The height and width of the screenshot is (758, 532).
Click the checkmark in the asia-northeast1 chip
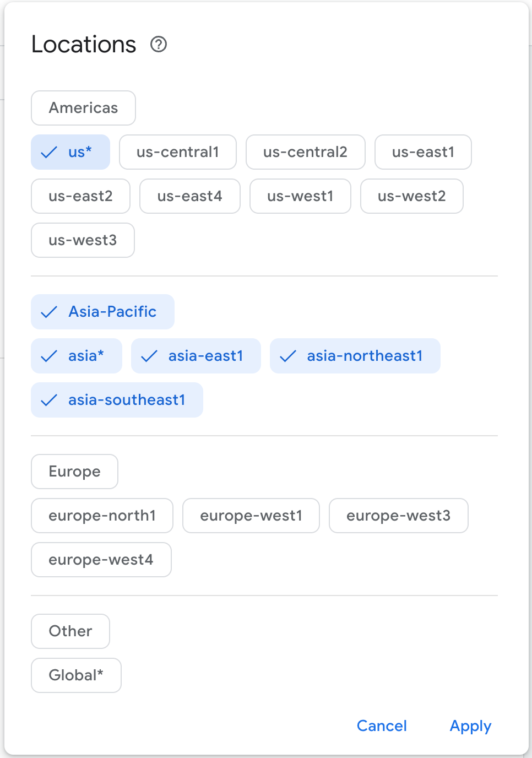click(287, 356)
